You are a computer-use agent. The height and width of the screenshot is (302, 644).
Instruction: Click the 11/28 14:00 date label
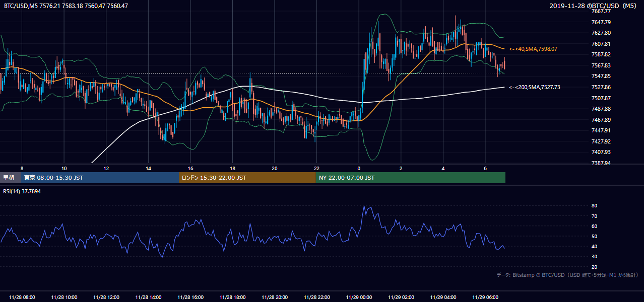148,297
